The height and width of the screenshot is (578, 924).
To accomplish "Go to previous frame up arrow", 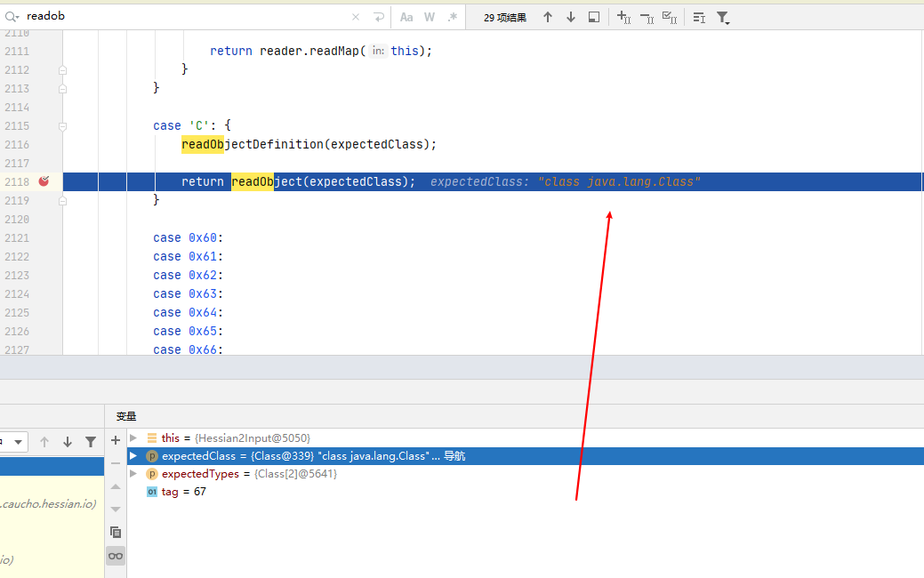I will pos(44,442).
